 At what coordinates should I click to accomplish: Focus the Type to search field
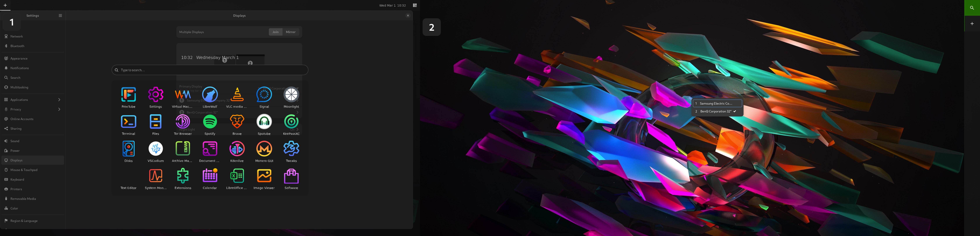210,70
